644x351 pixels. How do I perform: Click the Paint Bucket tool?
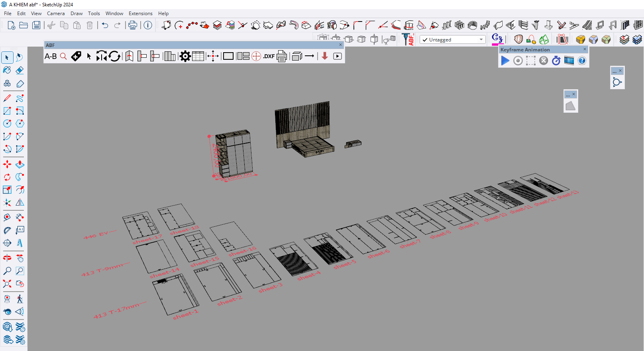pyautogui.click(x=7, y=71)
